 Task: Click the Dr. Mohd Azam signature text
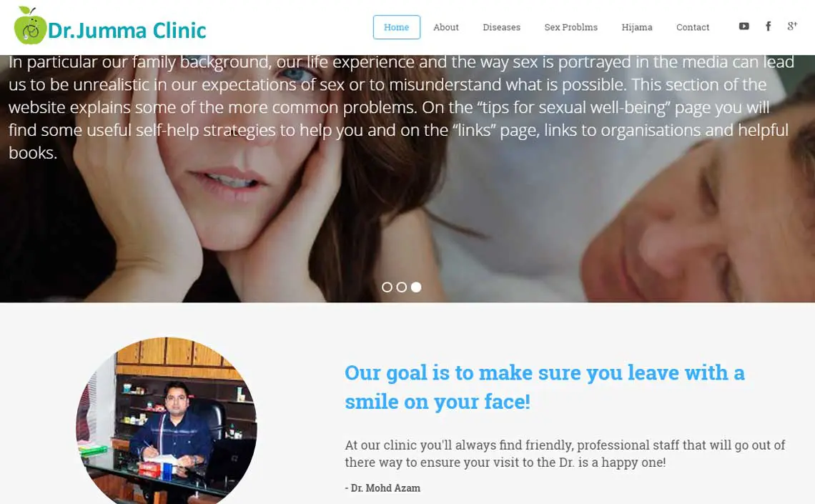(x=382, y=488)
